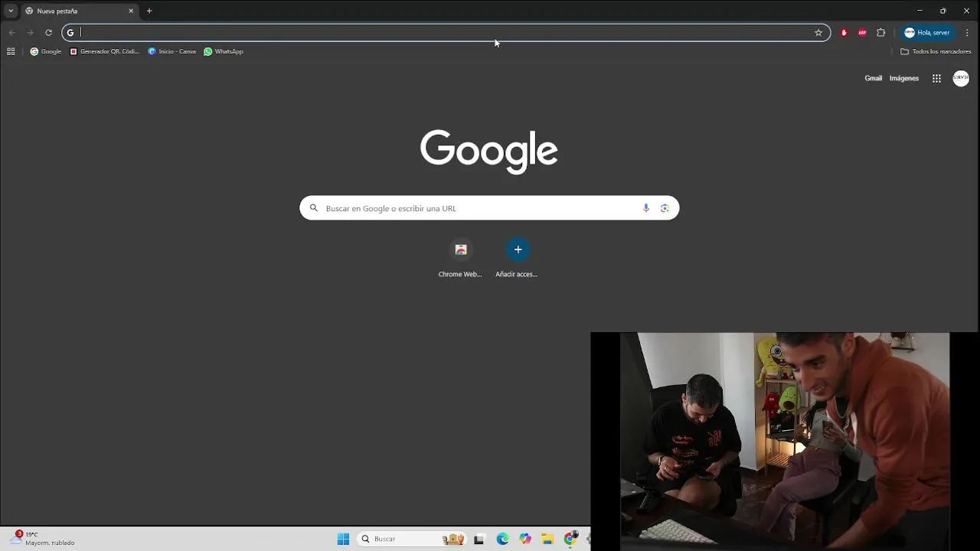
Task: Open the Windows Start menu
Action: tap(343, 539)
